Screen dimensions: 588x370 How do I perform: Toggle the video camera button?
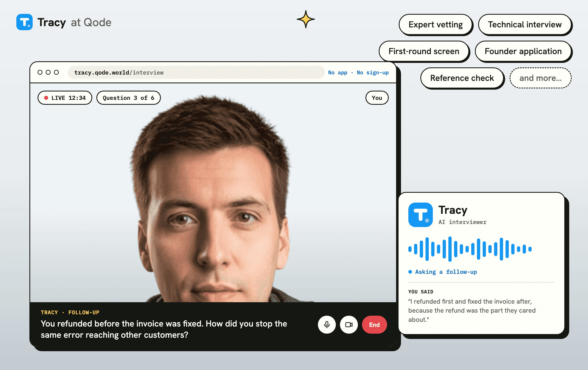pos(349,325)
